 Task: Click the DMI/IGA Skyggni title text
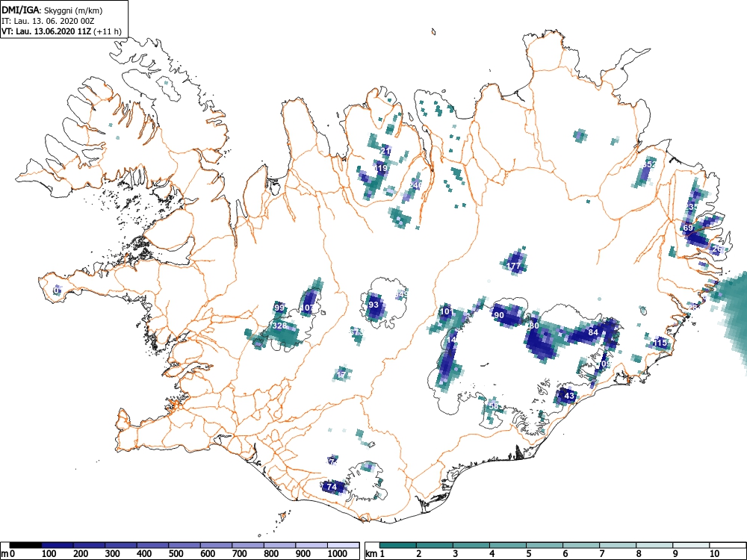pyautogui.click(x=52, y=10)
